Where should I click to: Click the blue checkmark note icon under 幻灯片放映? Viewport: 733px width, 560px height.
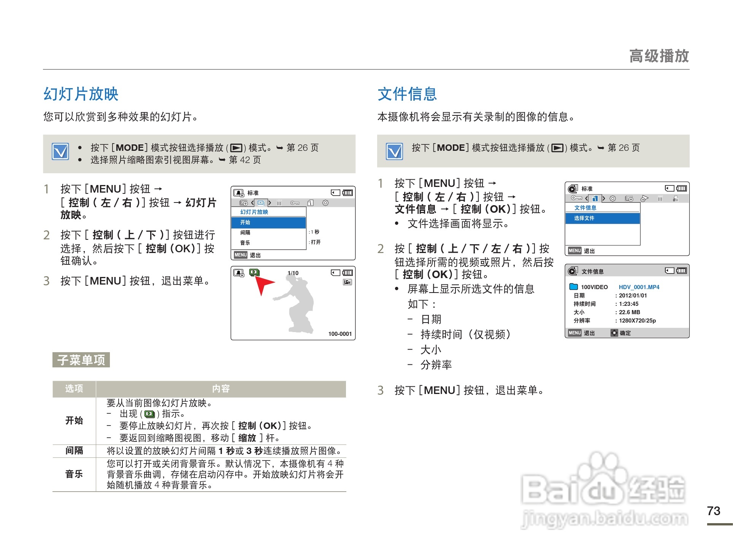pyautogui.click(x=60, y=152)
